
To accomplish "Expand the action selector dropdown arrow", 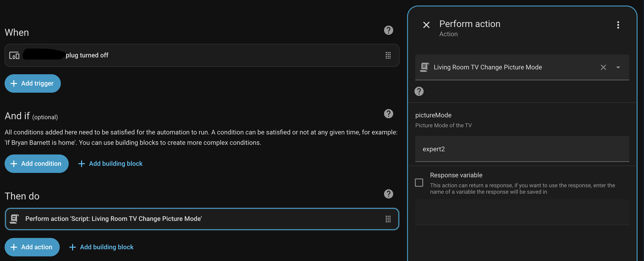I will (x=618, y=67).
